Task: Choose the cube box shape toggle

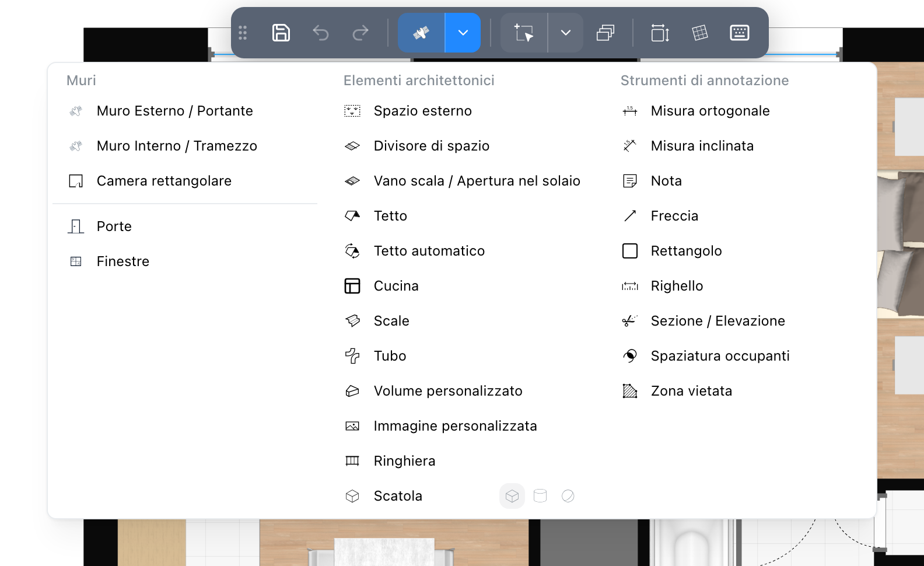Action: pyautogui.click(x=512, y=496)
